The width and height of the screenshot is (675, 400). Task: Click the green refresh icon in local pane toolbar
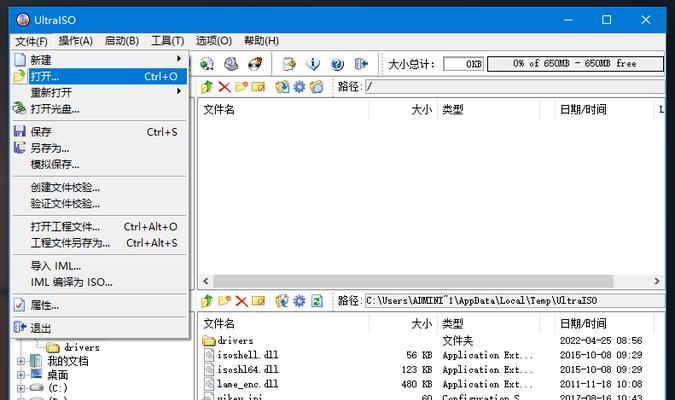(x=317, y=301)
